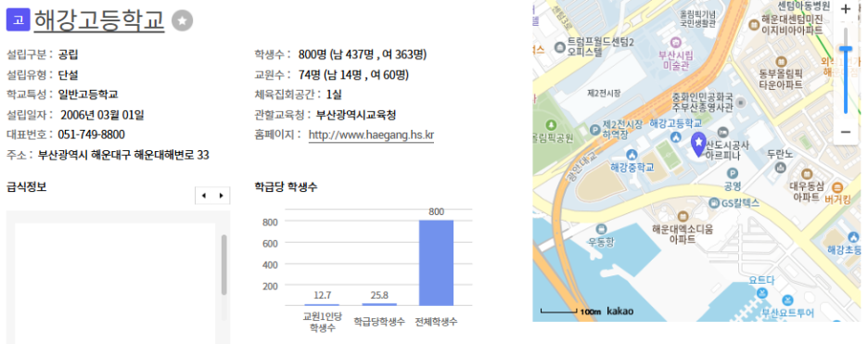Click the 25.8 학급당학생수 bar
Viewport: 868px width, 344px height.
(x=379, y=304)
